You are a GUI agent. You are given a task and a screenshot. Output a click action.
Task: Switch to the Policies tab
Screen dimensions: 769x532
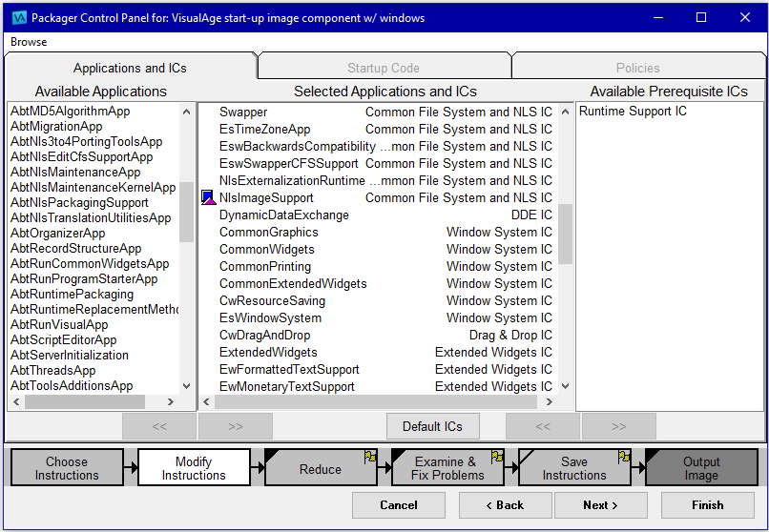pos(638,68)
